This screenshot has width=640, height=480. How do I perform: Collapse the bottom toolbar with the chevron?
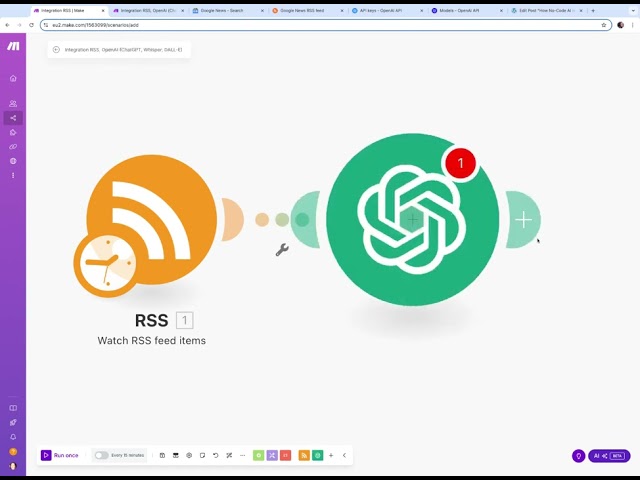pos(344,455)
